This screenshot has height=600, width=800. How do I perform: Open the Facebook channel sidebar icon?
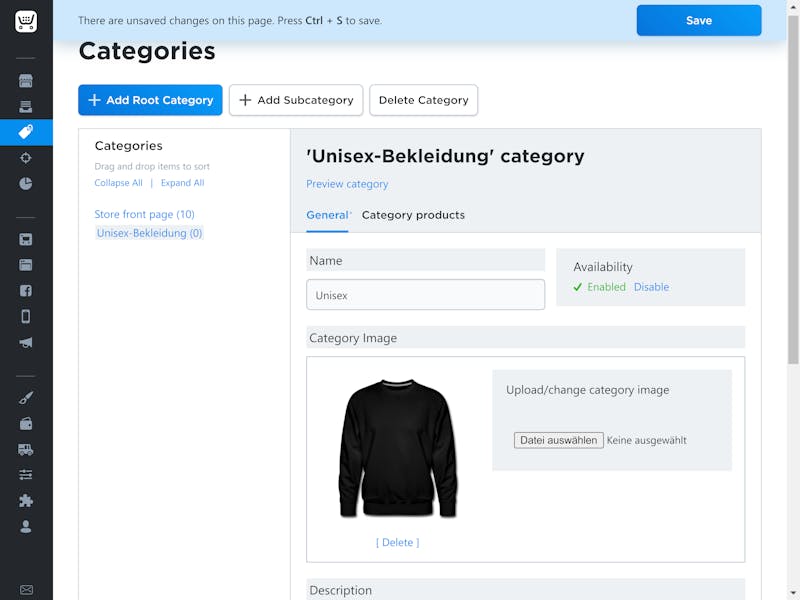[x=26, y=291]
